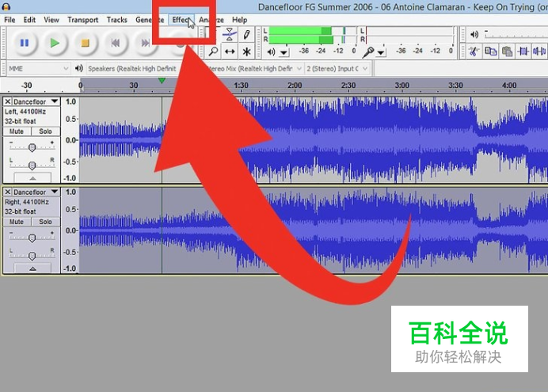Open the Tracks menu
The image size is (548, 392).
(116, 20)
